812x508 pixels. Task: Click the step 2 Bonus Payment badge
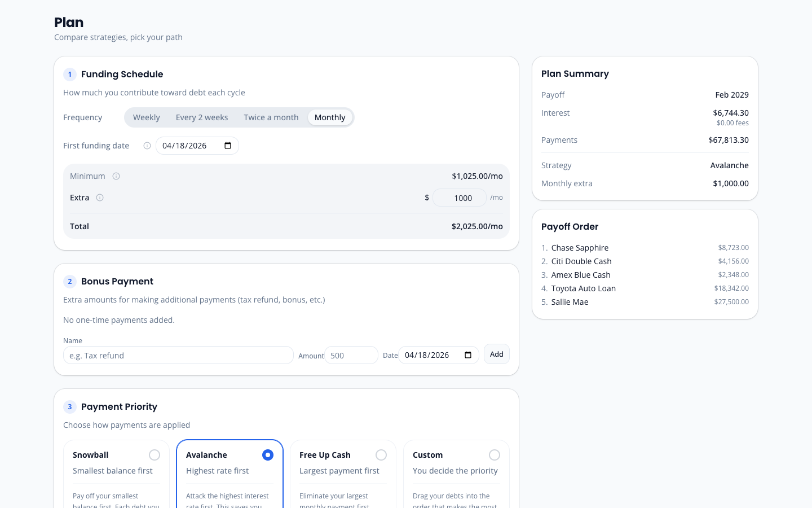(70, 282)
